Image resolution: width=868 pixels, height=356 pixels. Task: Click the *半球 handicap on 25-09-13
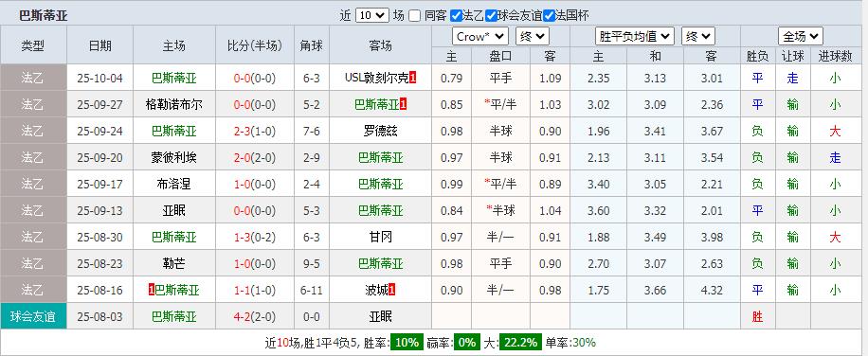pos(500,210)
